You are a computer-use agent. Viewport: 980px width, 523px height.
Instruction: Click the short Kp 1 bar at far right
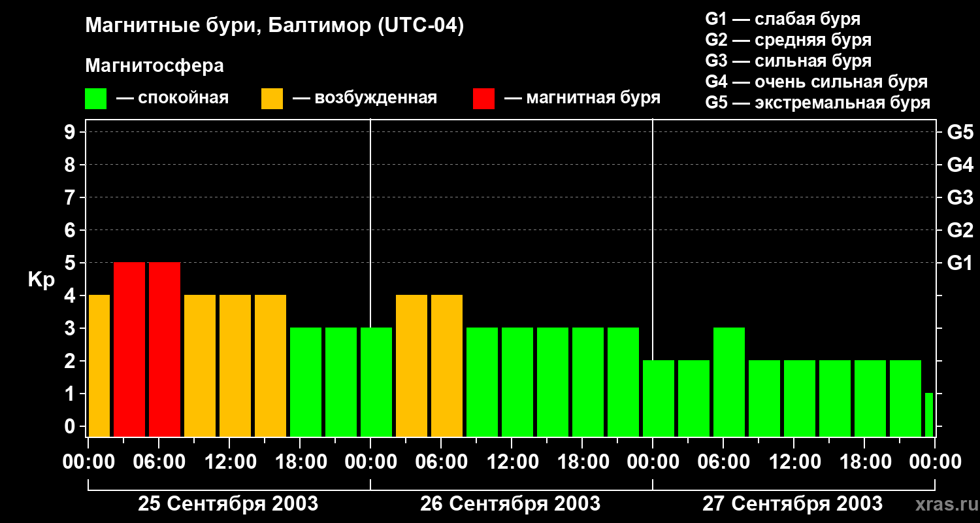click(x=928, y=414)
